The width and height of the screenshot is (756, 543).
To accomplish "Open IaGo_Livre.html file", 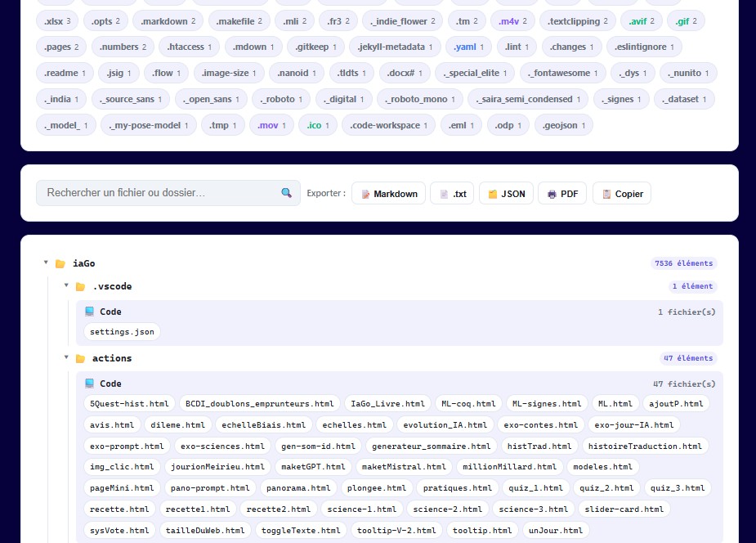I will (387, 404).
